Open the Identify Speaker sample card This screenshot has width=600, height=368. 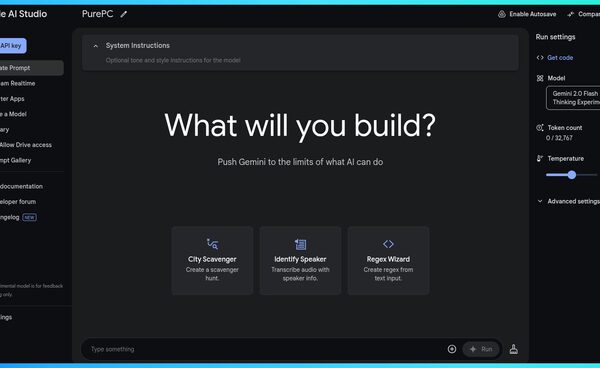coord(300,261)
